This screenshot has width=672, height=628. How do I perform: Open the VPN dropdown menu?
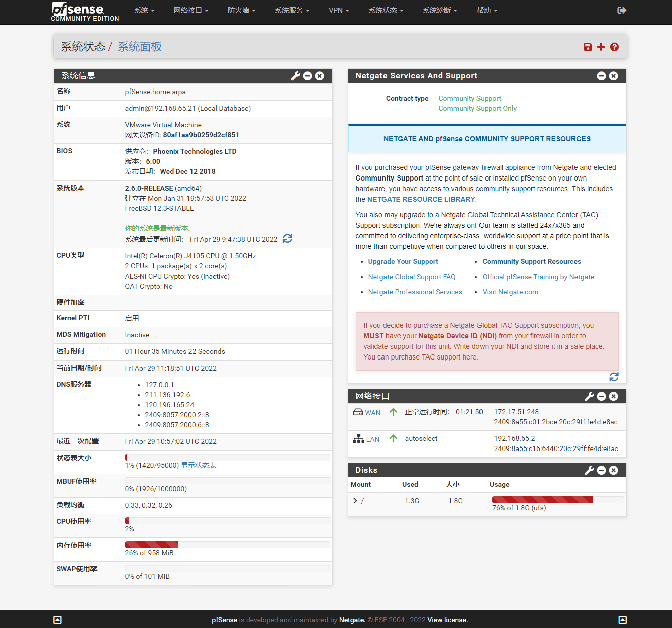(x=339, y=10)
